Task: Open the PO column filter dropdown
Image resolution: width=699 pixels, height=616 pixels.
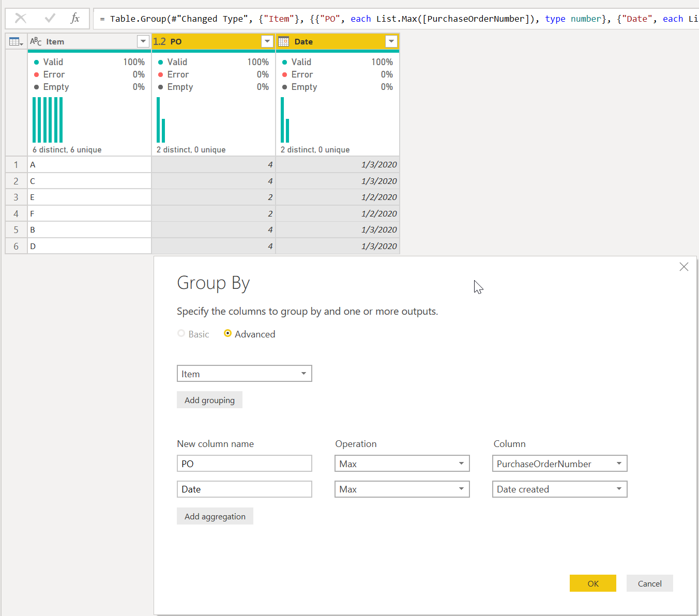Action: point(267,41)
